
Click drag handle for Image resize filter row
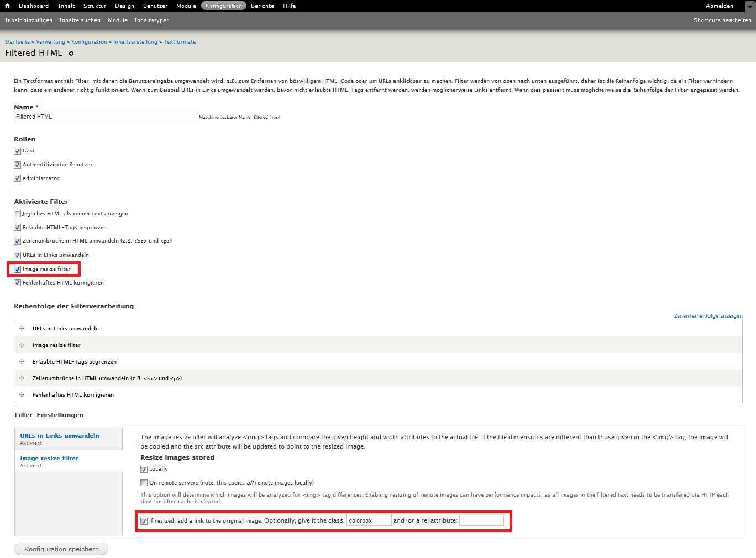coord(22,345)
